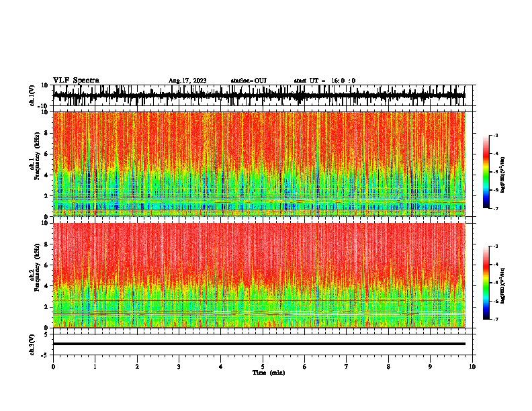Image resolution: width=532 pixels, height=411 pixels.
Task: Click the ch.2 color scale bar
Action: (486, 283)
